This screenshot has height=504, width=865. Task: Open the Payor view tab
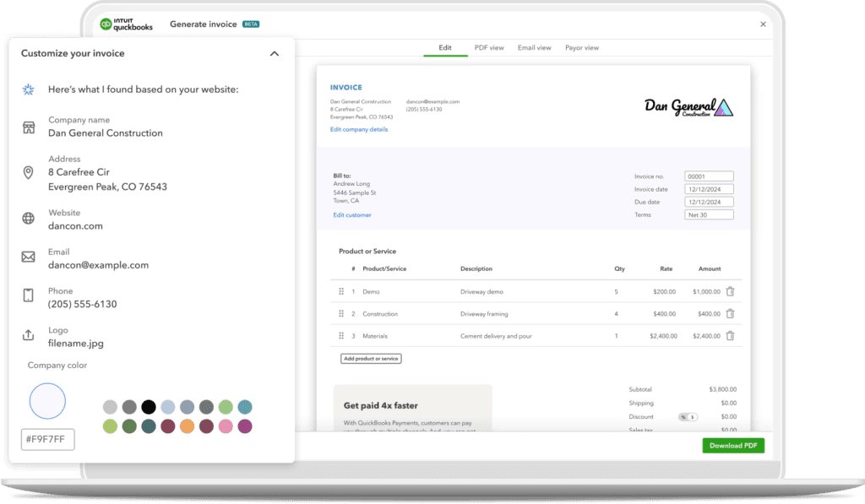pos(582,47)
